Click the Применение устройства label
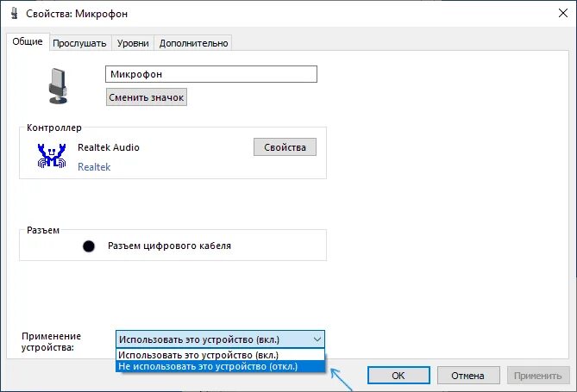The image size is (577, 392). pyautogui.click(x=51, y=342)
